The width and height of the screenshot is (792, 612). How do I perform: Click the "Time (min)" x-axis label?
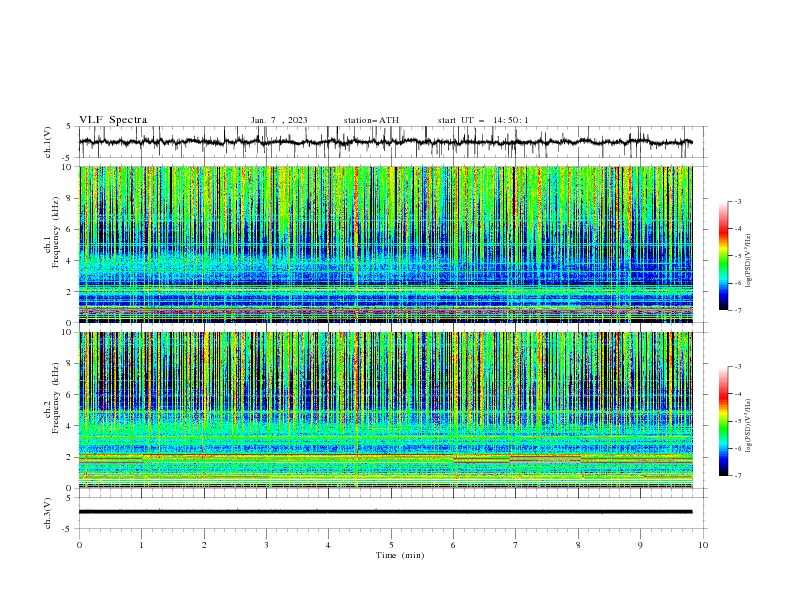[x=400, y=555]
